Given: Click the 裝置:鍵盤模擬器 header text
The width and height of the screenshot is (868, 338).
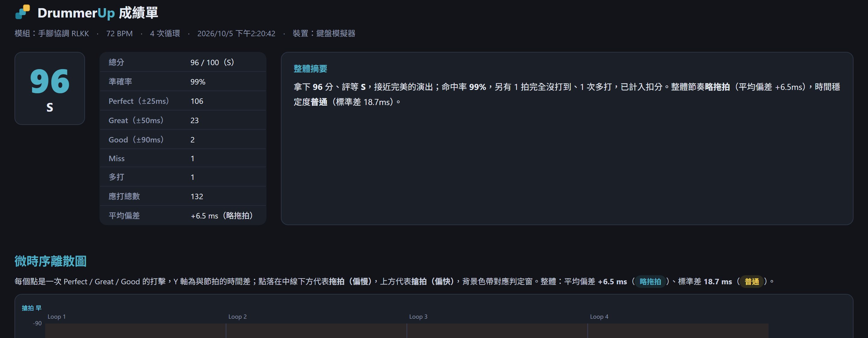Looking at the screenshot, I should pyautogui.click(x=324, y=33).
